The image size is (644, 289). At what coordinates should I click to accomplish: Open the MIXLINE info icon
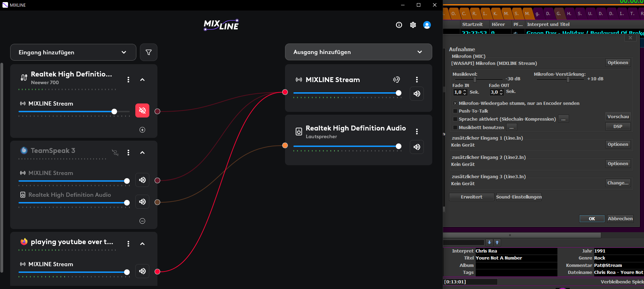(399, 25)
